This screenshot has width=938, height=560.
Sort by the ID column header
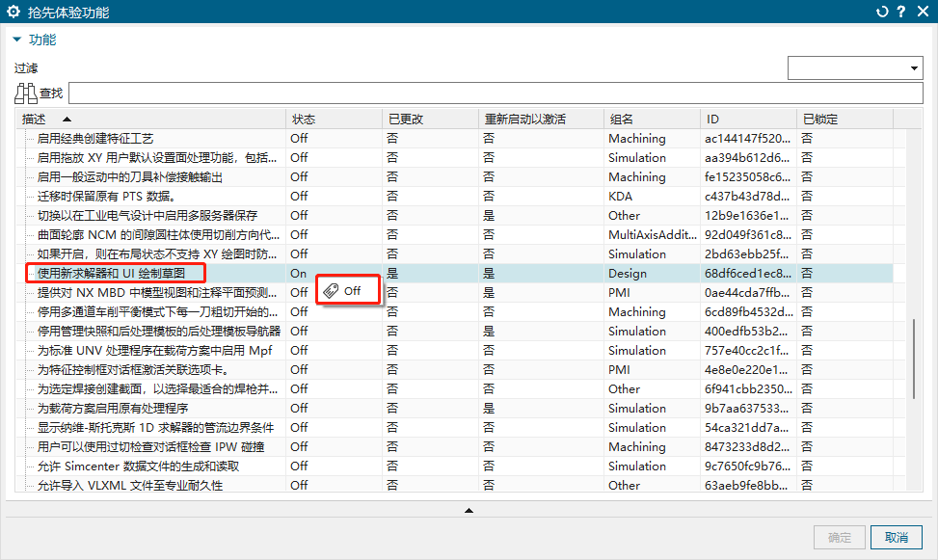[x=748, y=120]
